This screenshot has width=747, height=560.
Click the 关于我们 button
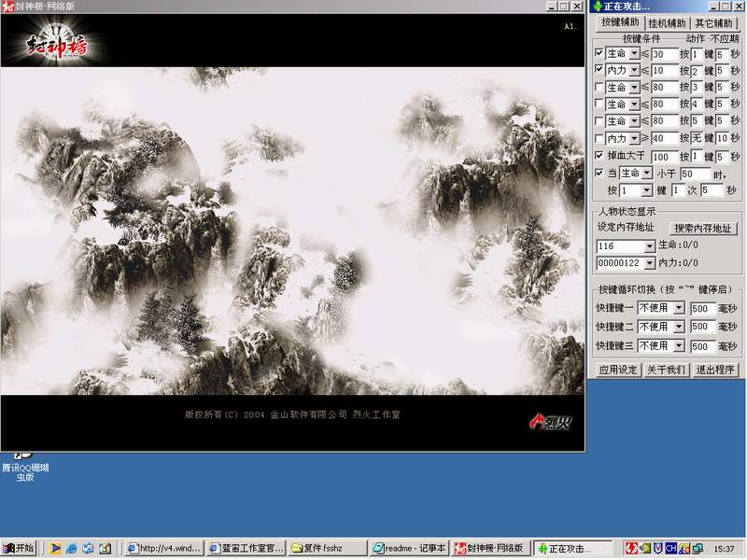click(666, 370)
